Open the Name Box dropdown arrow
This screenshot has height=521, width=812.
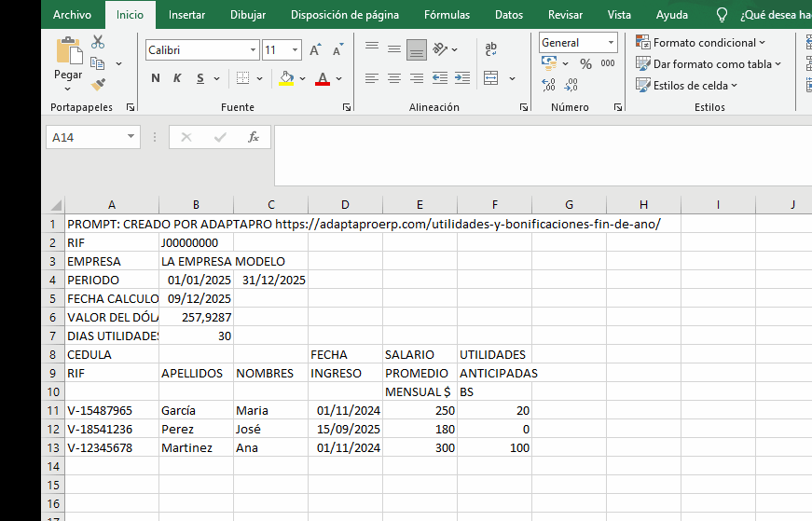131,138
